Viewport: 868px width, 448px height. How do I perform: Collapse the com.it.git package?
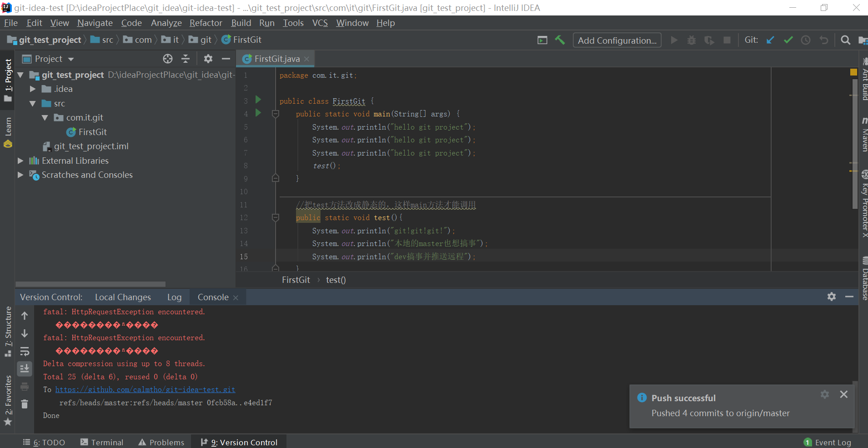point(45,117)
